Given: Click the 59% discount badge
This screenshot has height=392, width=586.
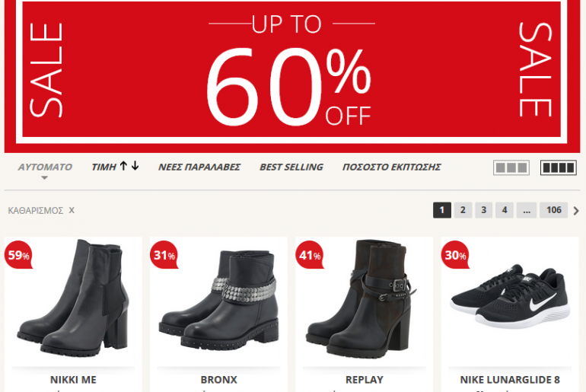Looking at the screenshot, I should click(18, 255).
